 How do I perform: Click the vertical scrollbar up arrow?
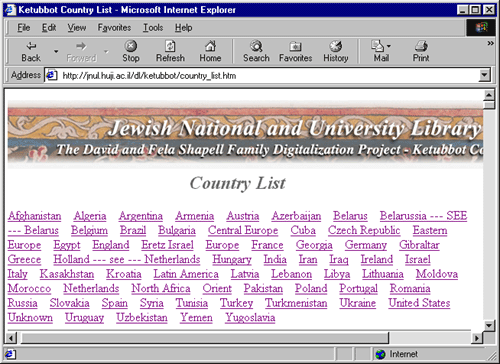pos(489,95)
